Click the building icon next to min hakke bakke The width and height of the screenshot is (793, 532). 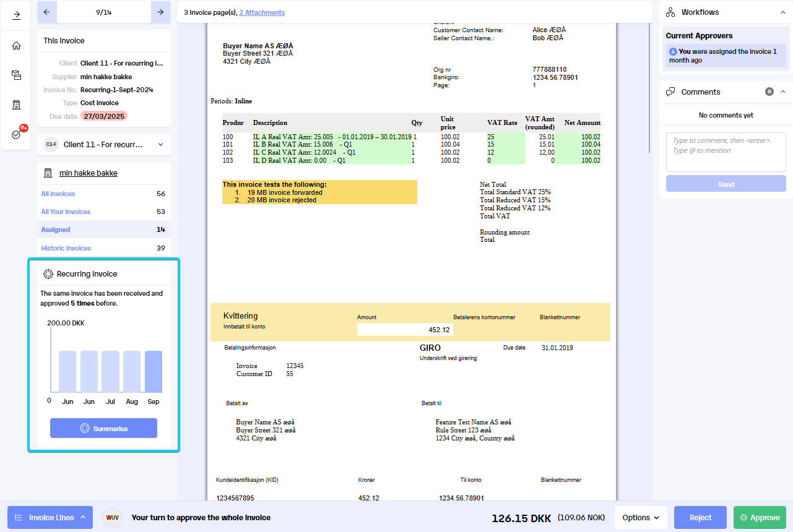(47, 173)
